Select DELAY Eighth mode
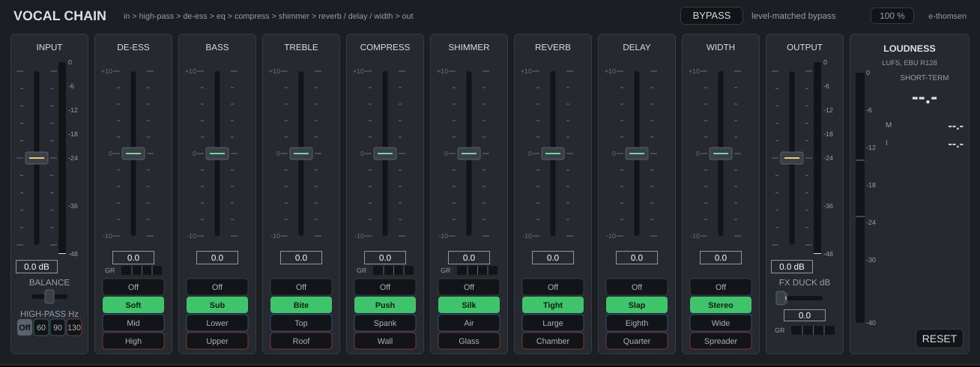This screenshot has height=367, width=980. point(637,323)
